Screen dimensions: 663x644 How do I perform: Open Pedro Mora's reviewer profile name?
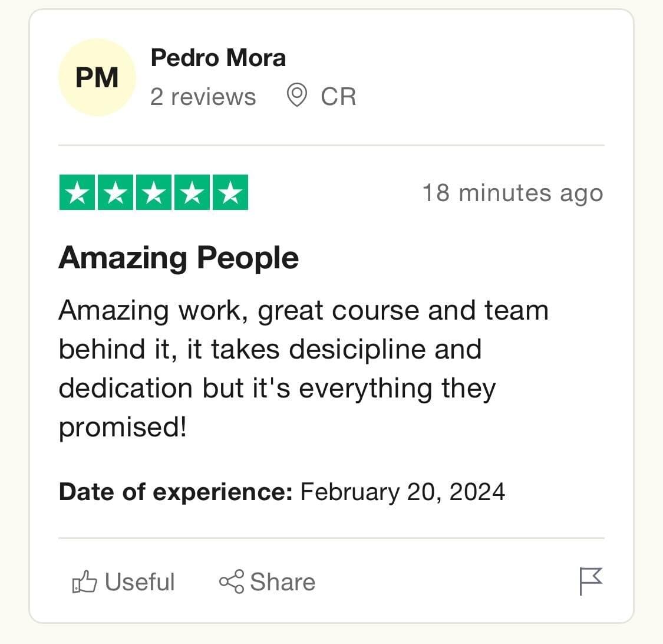click(218, 58)
